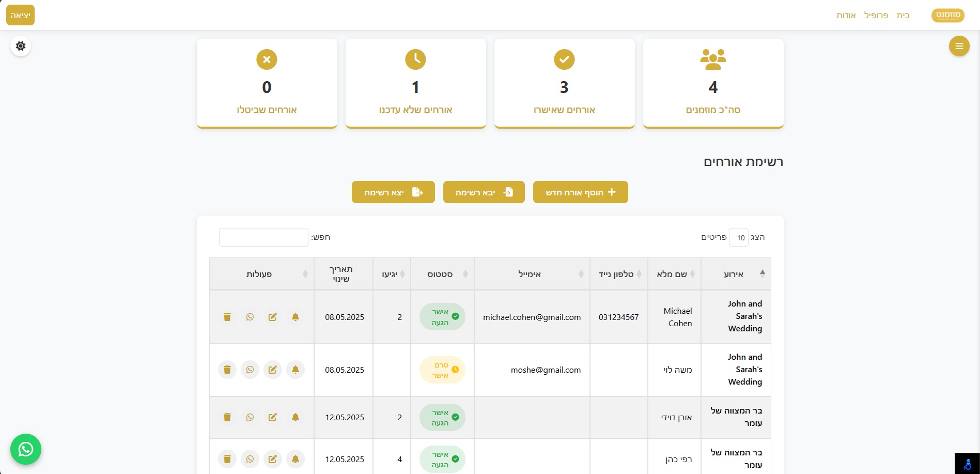Click the הוסף אורח חדש button
The width and height of the screenshot is (980, 474).
tap(580, 192)
